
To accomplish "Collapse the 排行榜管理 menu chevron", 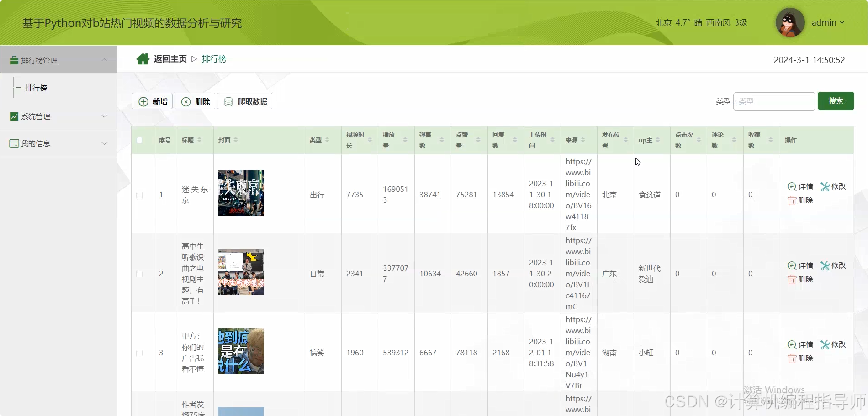I will click(x=104, y=60).
